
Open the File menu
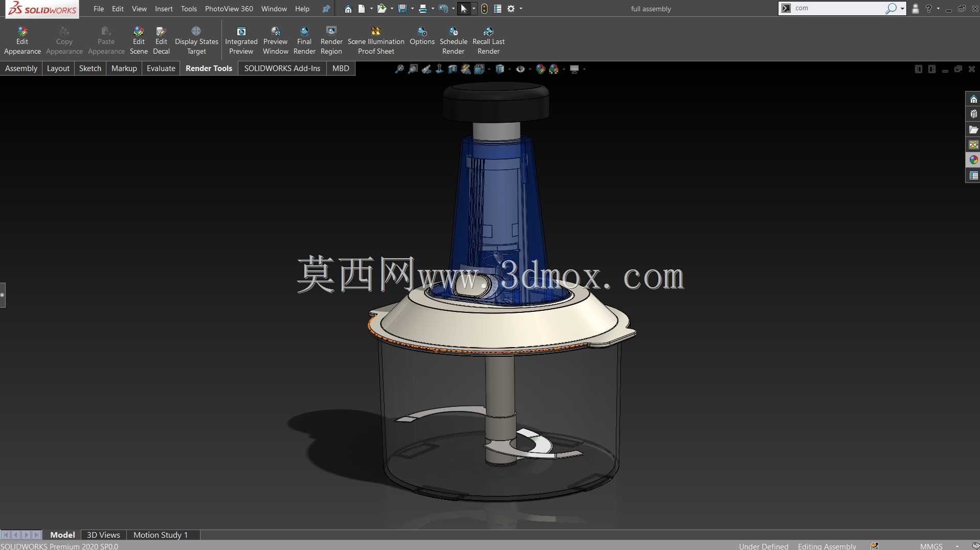(99, 9)
